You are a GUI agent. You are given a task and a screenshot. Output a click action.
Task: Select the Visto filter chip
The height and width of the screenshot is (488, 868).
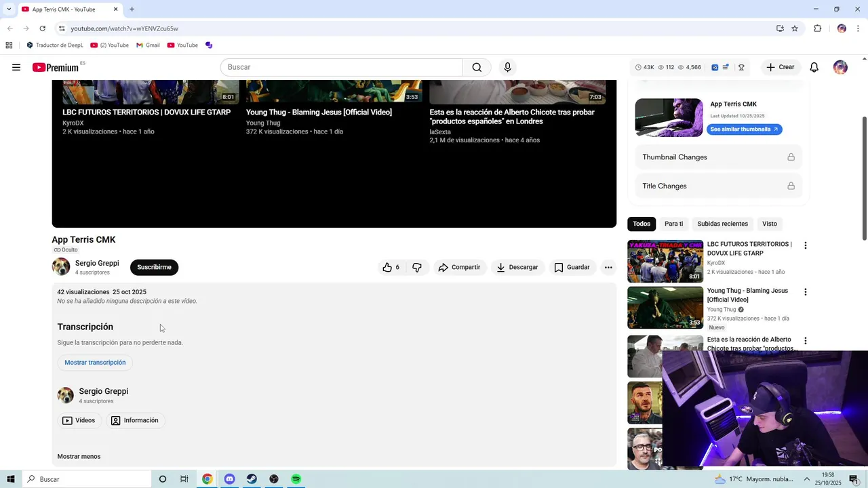(770, 224)
